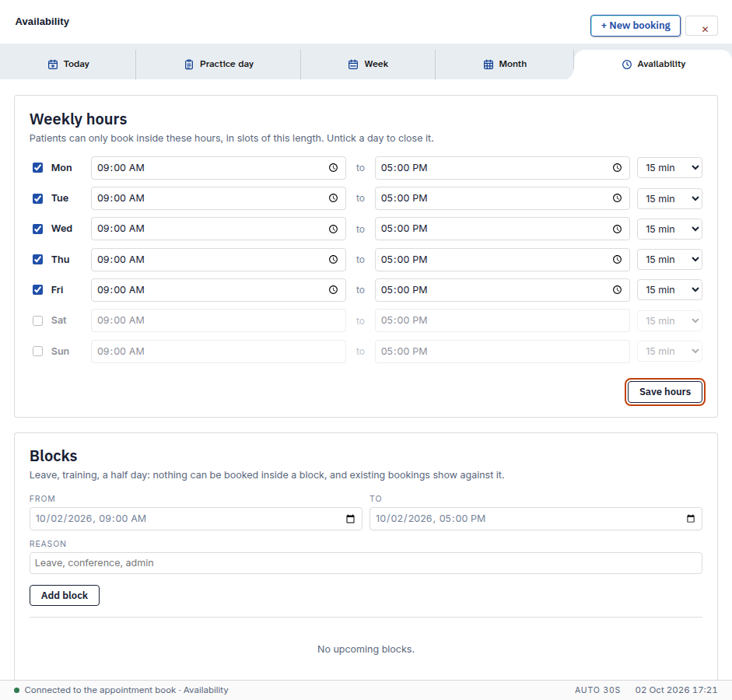Open Monday start time clock picker
The width and height of the screenshot is (732, 700).
pyautogui.click(x=333, y=168)
